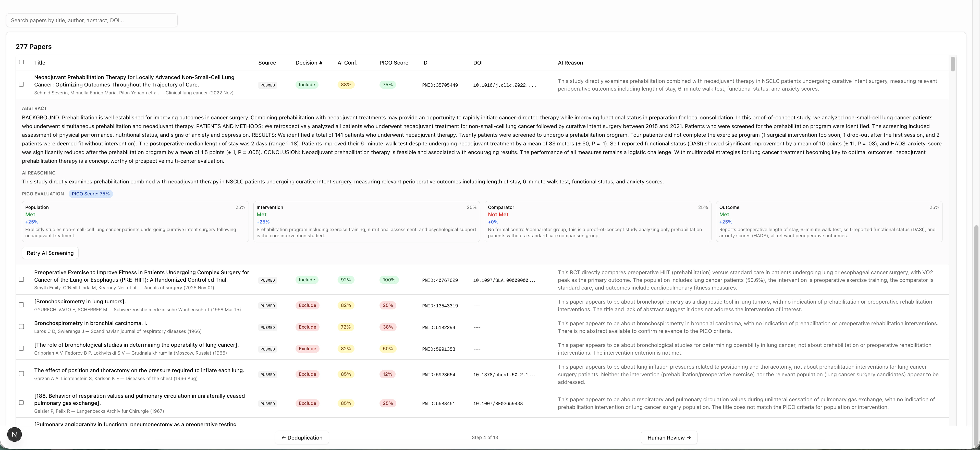Click the green Include badge on first paper
The width and height of the screenshot is (980, 450).
pos(307,84)
